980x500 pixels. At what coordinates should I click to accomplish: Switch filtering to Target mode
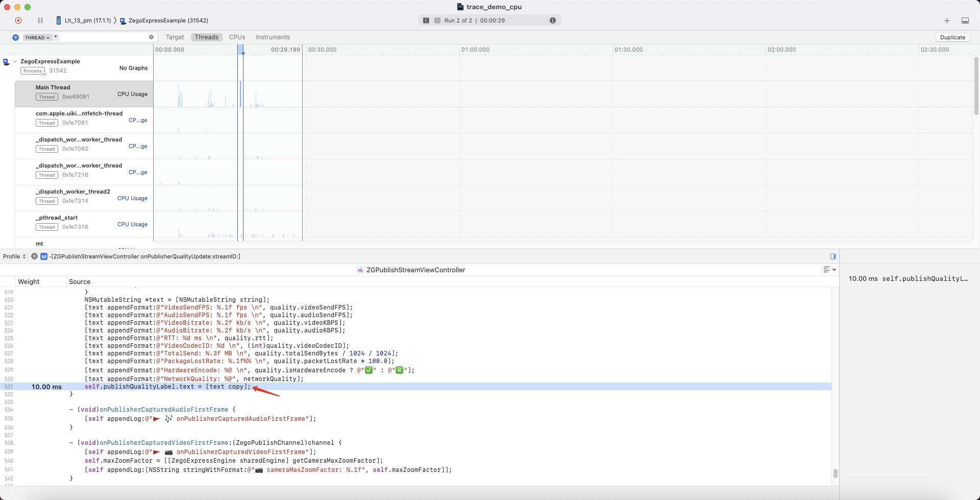point(175,37)
